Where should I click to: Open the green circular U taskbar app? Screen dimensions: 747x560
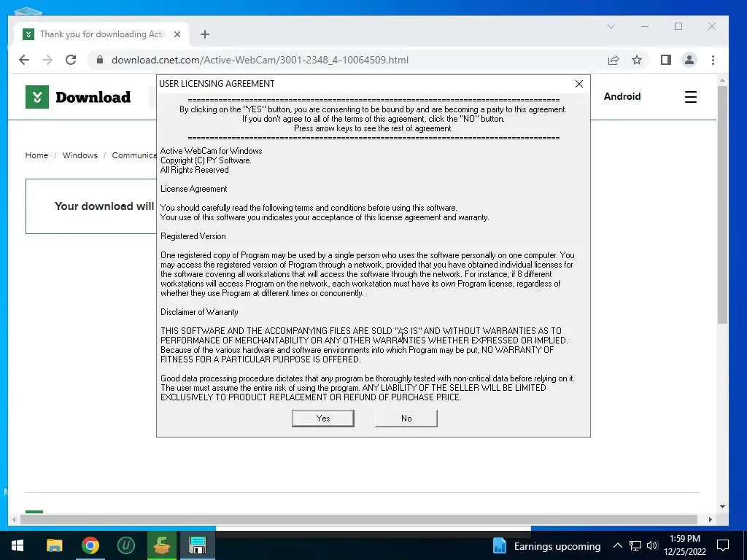point(125,545)
